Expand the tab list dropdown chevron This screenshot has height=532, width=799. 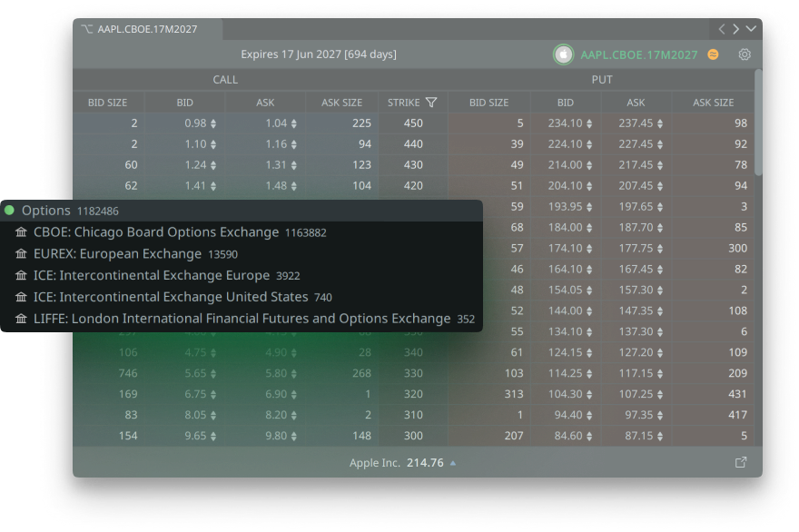[x=751, y=29]
